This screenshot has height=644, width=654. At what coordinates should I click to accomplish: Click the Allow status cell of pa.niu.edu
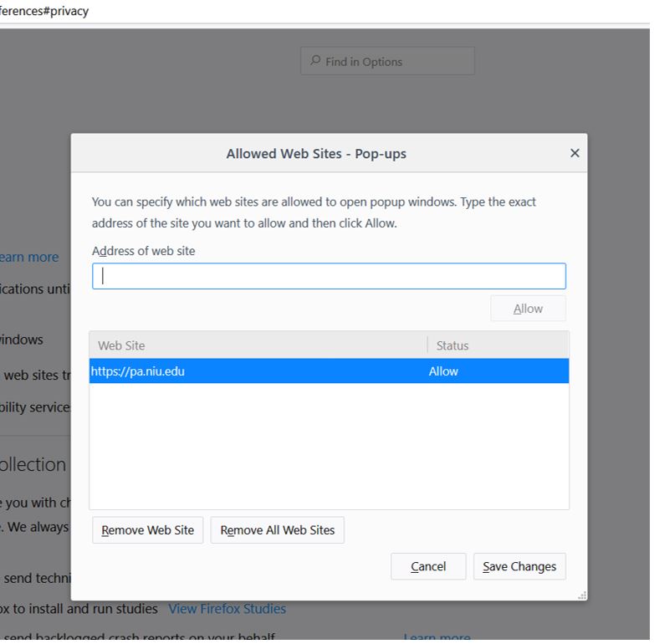tap(443, 371)
